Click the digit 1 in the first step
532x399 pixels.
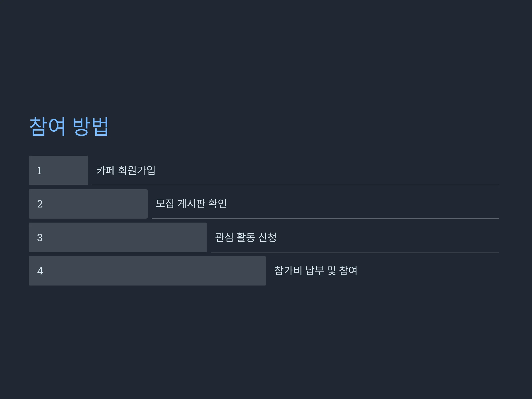pos(39,171)
